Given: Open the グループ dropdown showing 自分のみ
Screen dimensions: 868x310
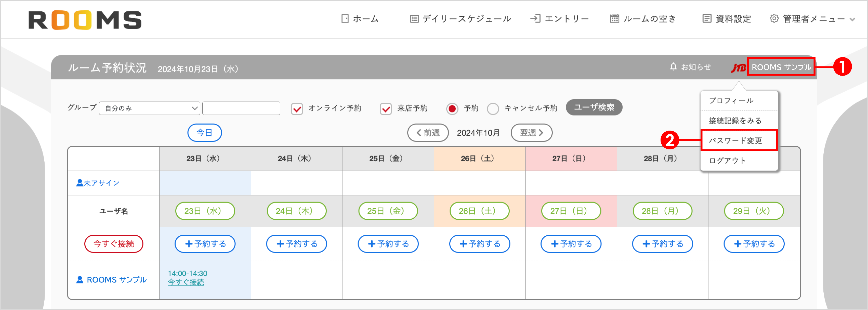Looking at the screenshot, I should click(149, 108).
